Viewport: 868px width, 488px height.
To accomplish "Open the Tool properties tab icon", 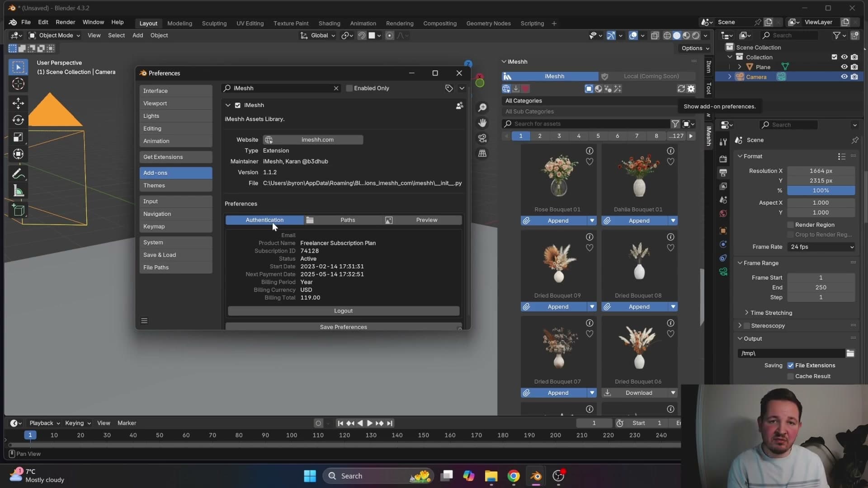I will [723, 142].
